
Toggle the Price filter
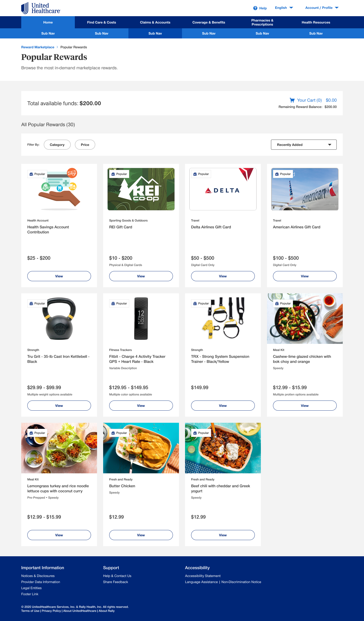85,145
